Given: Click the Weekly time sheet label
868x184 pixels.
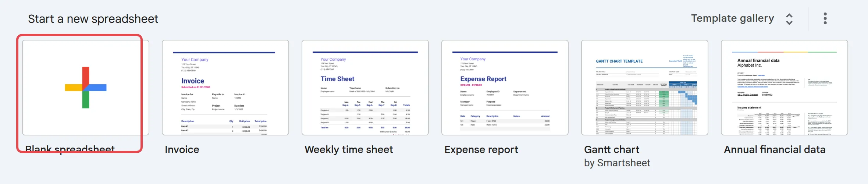Looking at the screenshot, I should [349, 150].
